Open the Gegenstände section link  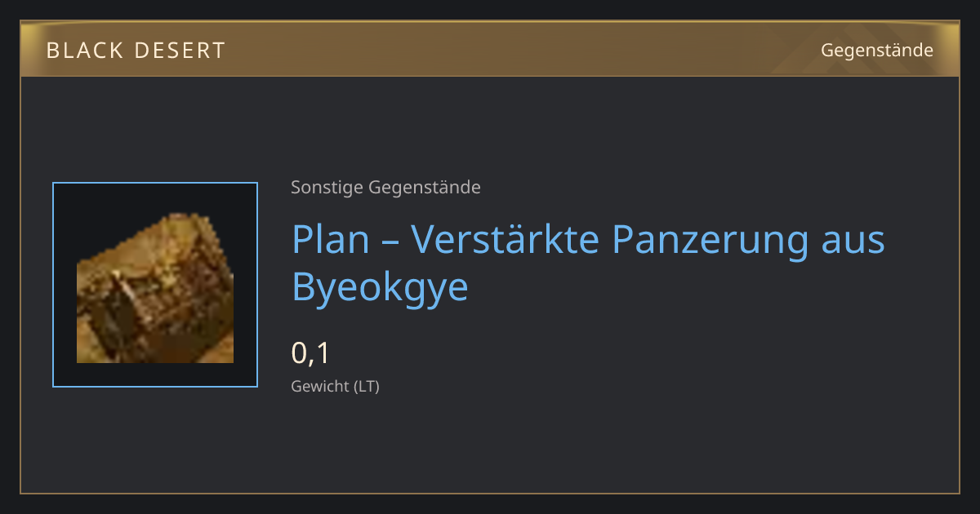click(876, 50)
